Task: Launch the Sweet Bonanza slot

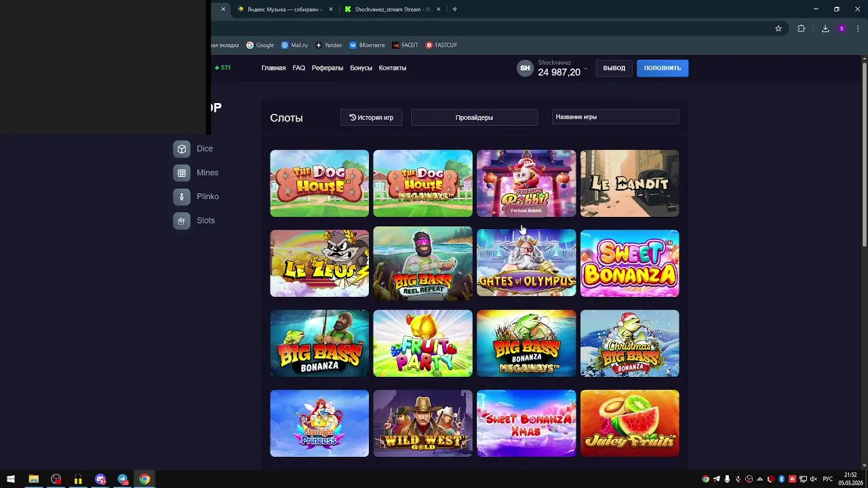Action: click(629, 263)
